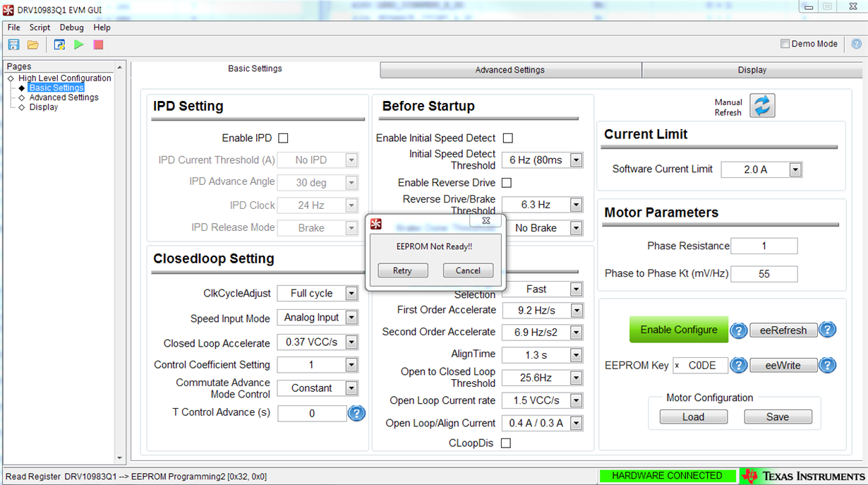
Task: Open the dropdown set to Fast
Action: [x=576, y=289]
